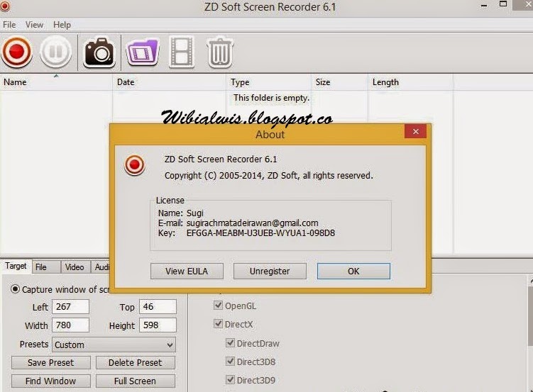This screenshot has width=533, height=392.
Task: Click the film strip play video icon
Action: coord(182,52)
